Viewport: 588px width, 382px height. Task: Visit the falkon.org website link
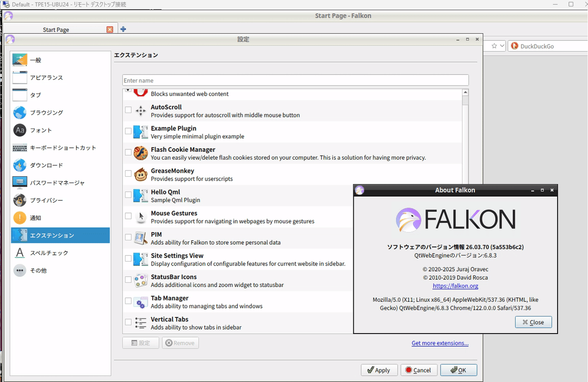click(x=455, y=286)
